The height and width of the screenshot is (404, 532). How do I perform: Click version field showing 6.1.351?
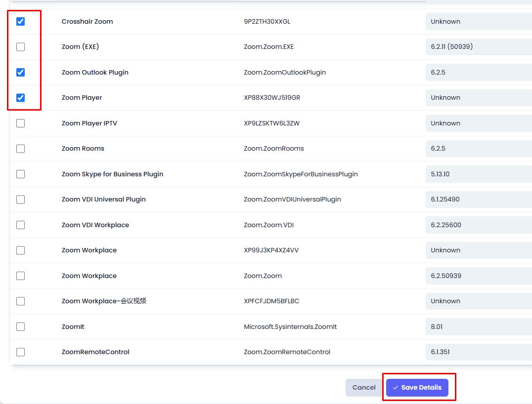[479, 352]
